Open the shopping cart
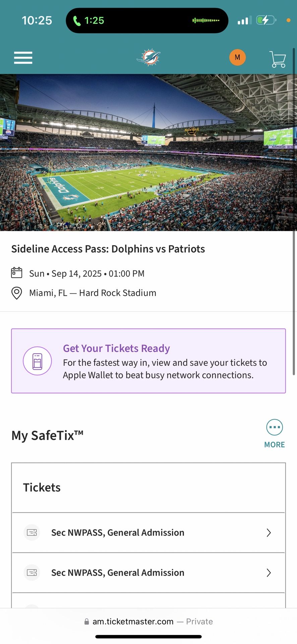The height and width of the screenshot is (644, 297). [x=278, y=59]
